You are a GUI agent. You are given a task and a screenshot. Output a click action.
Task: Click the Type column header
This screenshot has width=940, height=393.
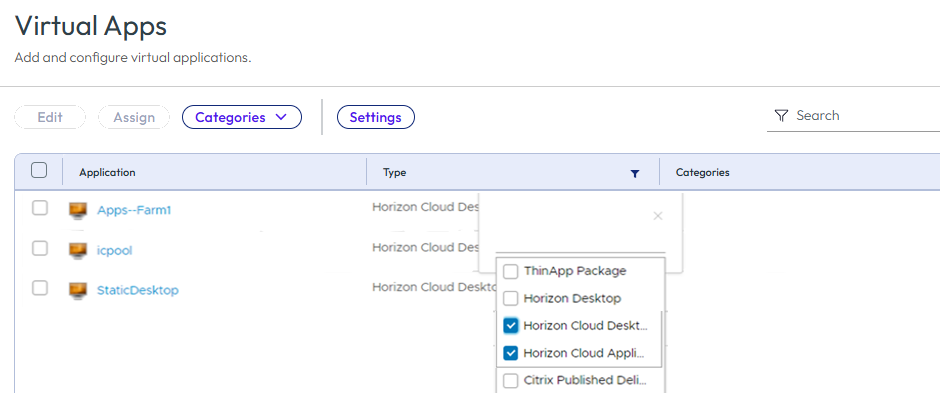click(394, 173)
